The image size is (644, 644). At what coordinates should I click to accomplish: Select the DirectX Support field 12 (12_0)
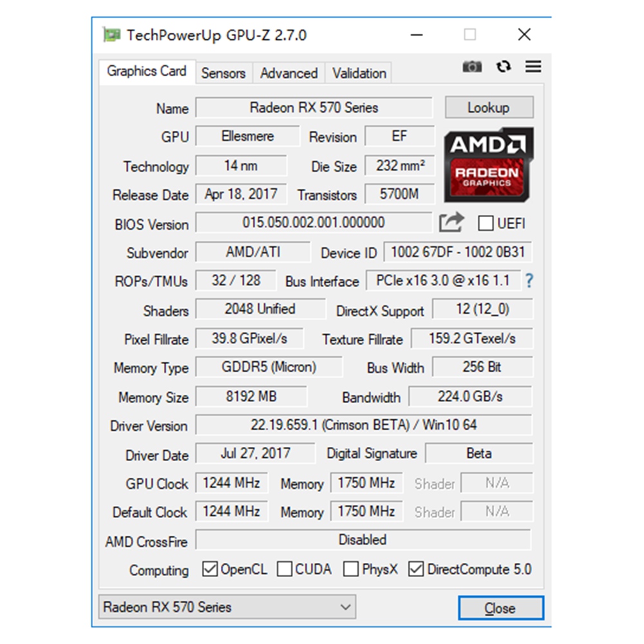coord(483,309)
